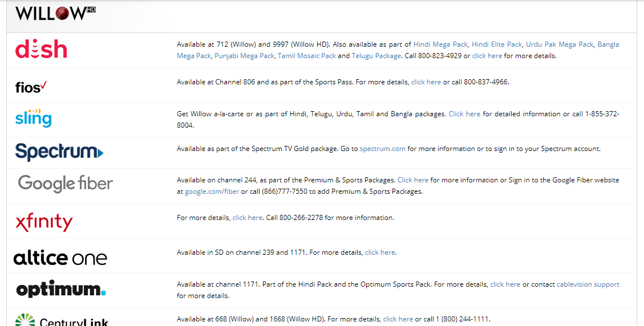Click the Fios phone number 800-837-4966
644x326 pixels.
click(486, 82)
